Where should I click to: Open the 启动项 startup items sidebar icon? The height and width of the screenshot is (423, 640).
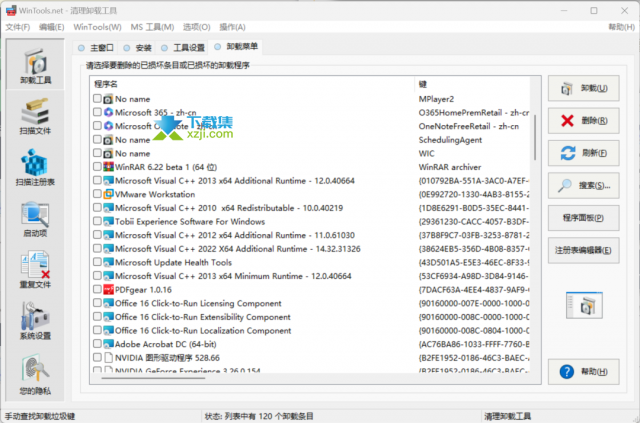click(x=36, y=219)
